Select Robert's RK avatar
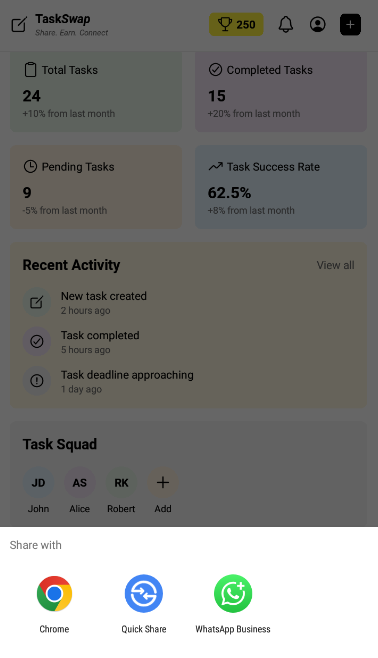Screen dimensions: 378x658 tap(121, 483)
